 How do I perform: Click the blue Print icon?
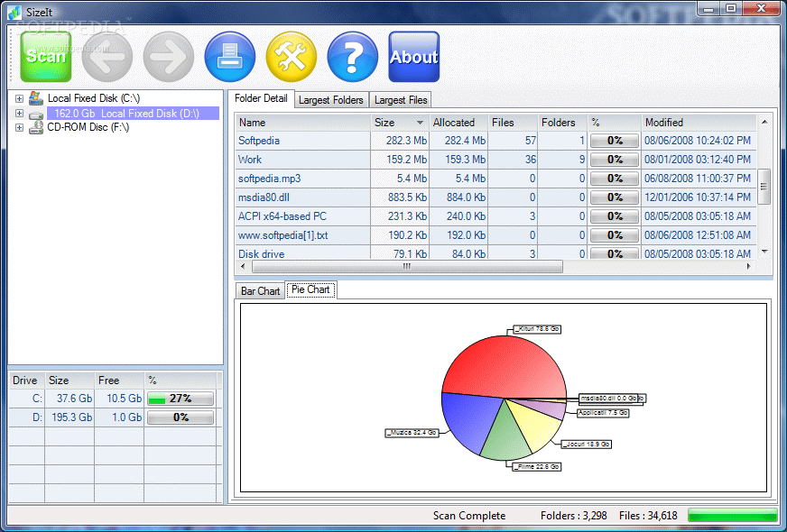(x=230, y=57)
